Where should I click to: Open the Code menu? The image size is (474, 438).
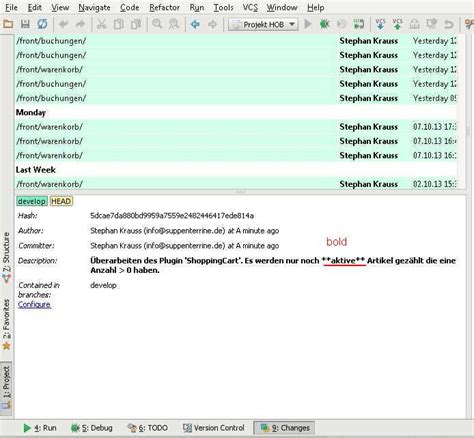tap(129, 7)
